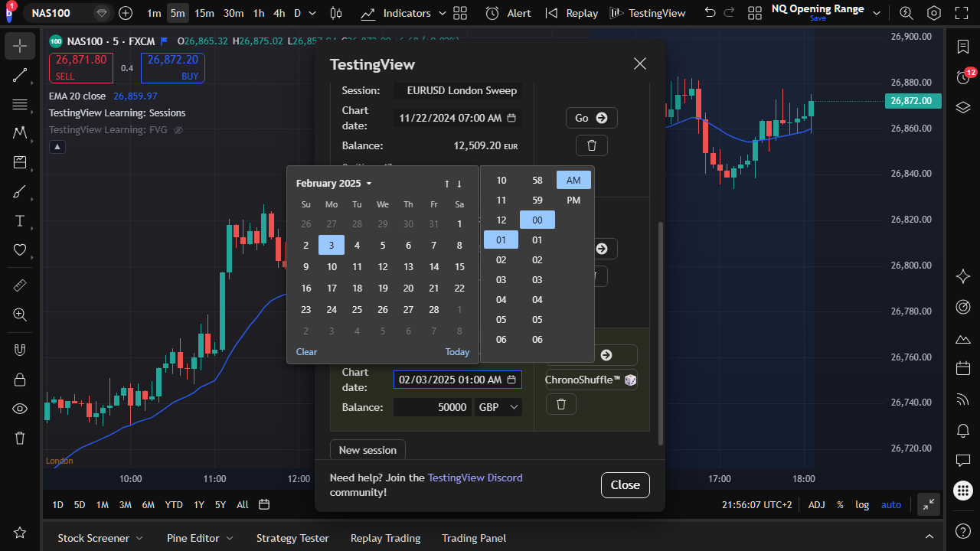The height and width of the screenshot is (551, 980).
Task: Toggle visibility of FVG indicator
Action: [x=178, y=130]
